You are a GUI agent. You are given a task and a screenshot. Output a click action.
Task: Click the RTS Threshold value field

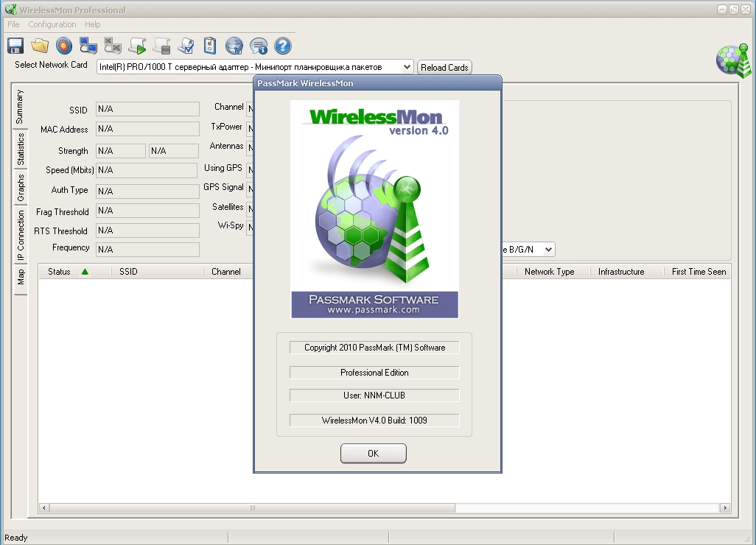click(x=147, y=231)
